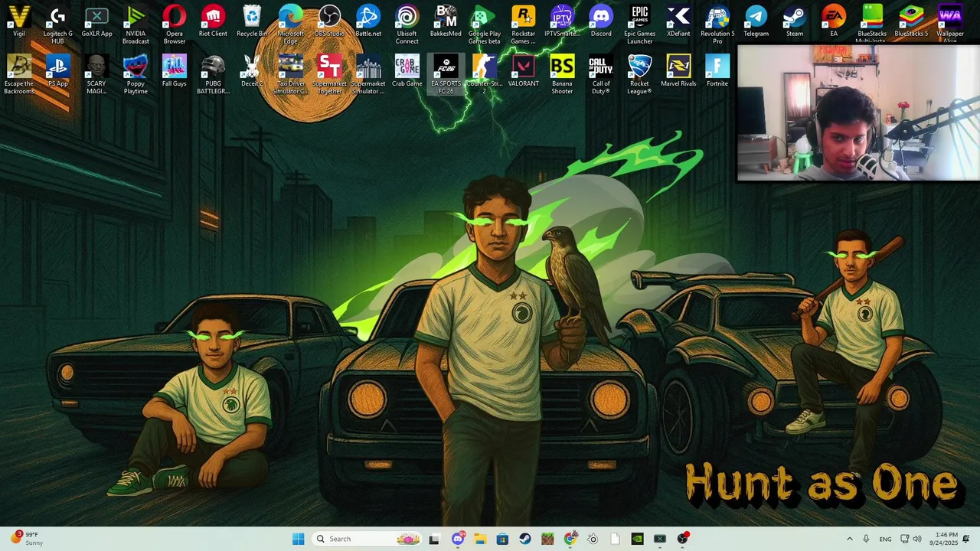Click the Recycle Bin icon
Viewport: 980px width, 551px height.
tap(252, 21)
